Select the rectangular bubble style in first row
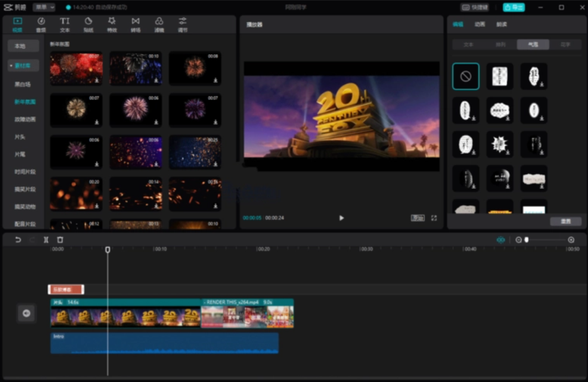The height and width of the screenshot is (382, 588). (500, 76)
